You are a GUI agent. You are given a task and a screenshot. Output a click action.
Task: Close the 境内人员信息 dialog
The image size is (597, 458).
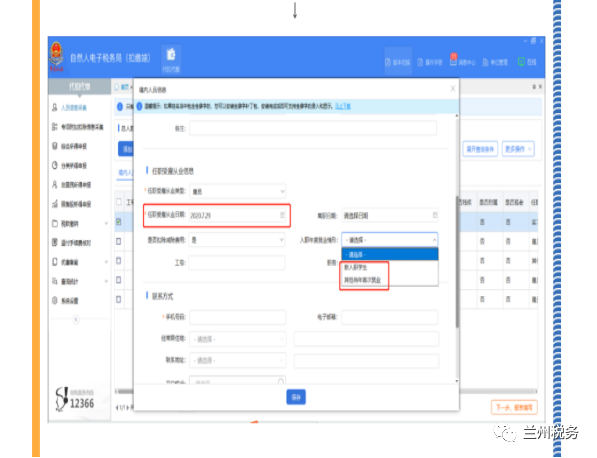pos(453,88)
